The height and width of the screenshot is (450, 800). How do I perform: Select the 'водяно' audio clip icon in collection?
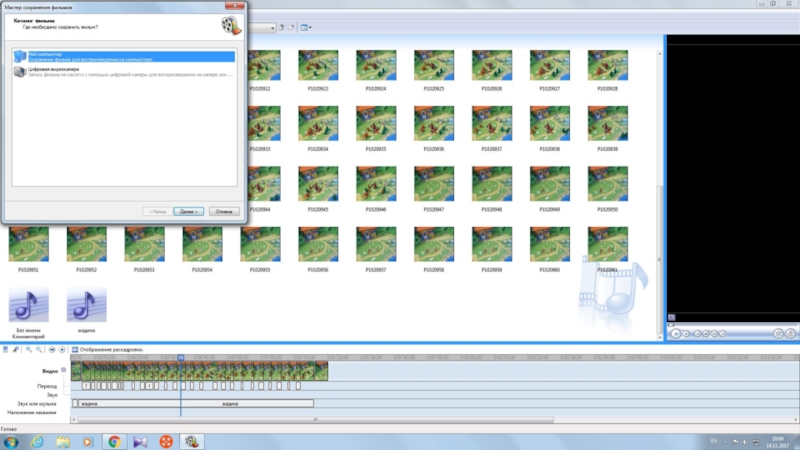click(86, 305)
